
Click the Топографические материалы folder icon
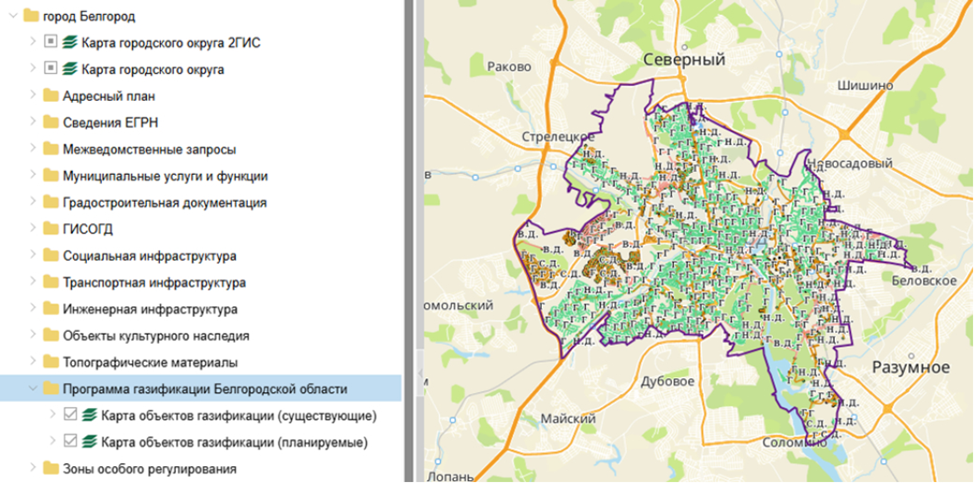click(x=51, y=363)
